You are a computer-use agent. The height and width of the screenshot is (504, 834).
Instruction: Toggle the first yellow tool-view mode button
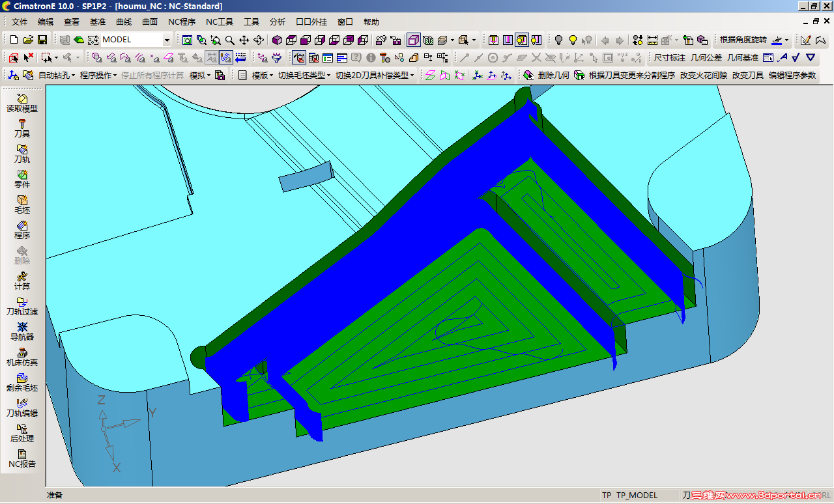(493, 40)
